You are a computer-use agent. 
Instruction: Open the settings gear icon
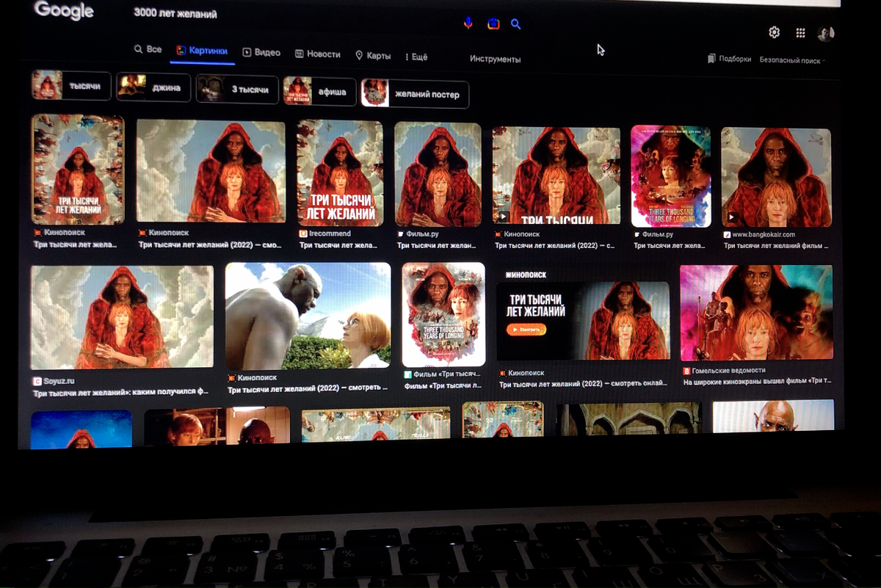774,32
